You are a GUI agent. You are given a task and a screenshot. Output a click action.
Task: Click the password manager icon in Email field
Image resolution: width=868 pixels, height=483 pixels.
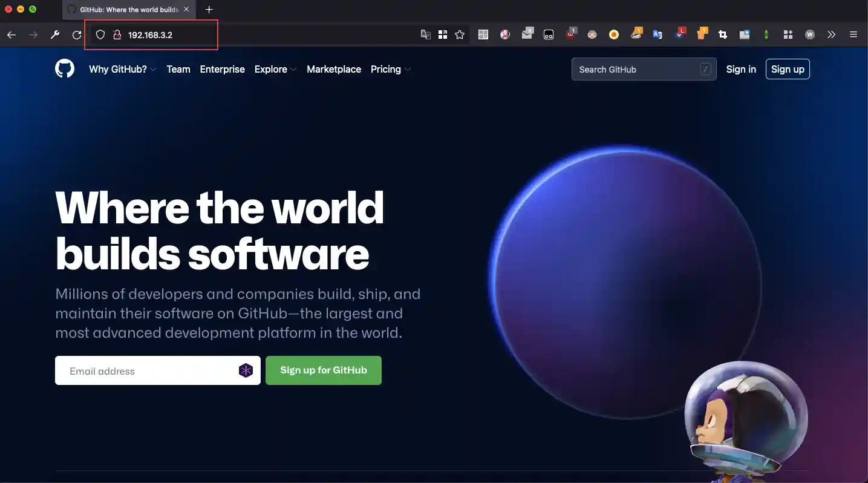[246, 370]
